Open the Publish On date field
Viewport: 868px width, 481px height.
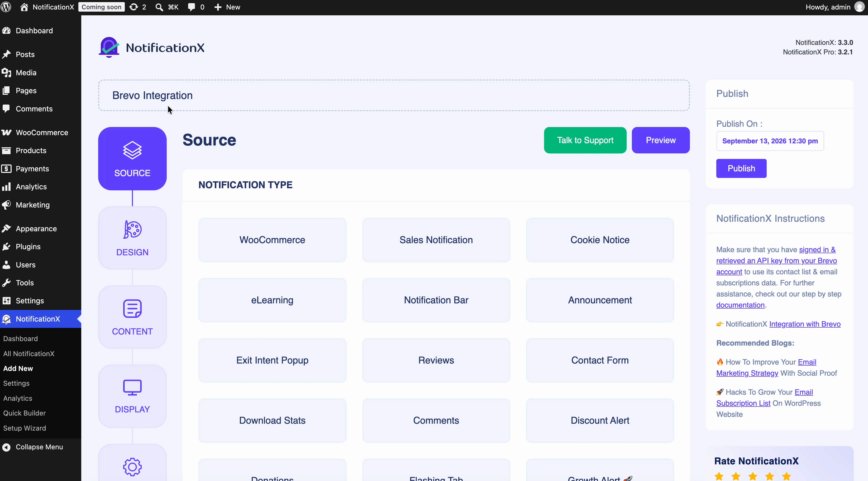[770, 141]
